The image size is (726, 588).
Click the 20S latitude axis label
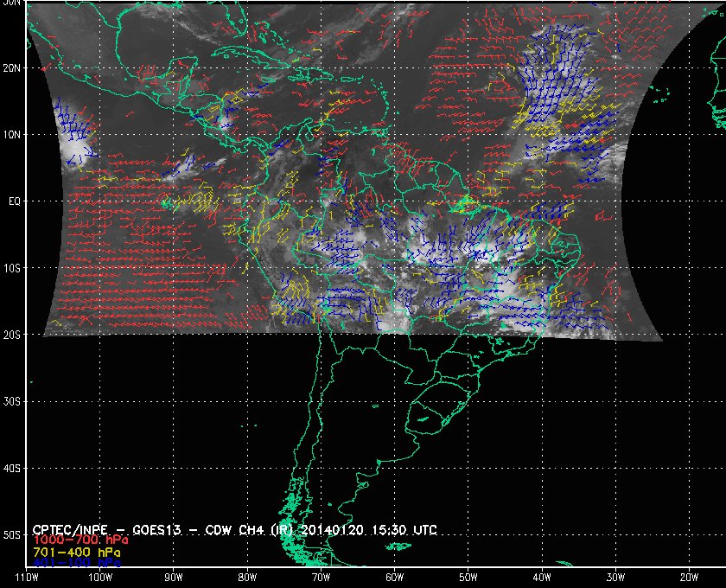point(12,335)
